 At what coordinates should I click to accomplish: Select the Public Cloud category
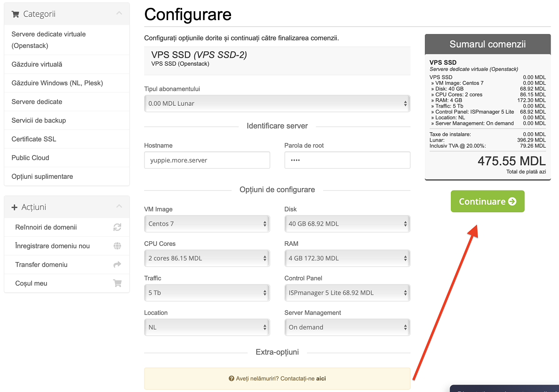click(x=30, y=157)
